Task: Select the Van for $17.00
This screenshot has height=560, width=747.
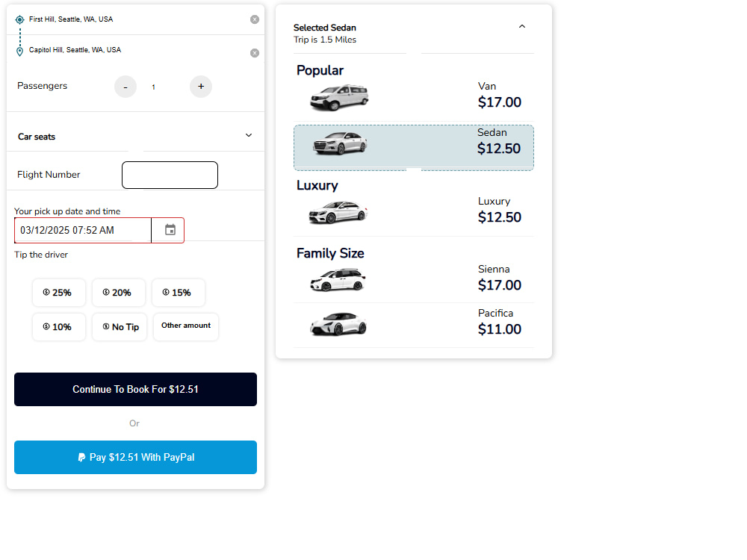Action: point(414,98)
